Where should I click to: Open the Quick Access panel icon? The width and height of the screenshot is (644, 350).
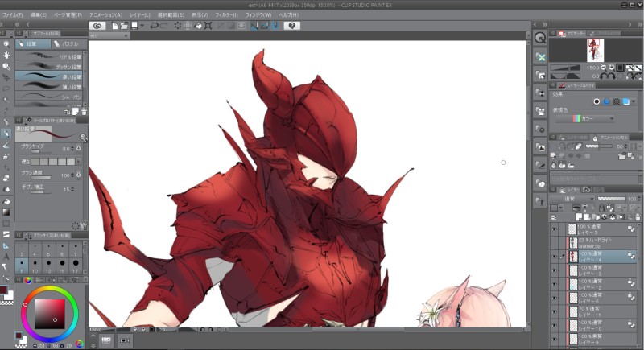click(540, 38)
